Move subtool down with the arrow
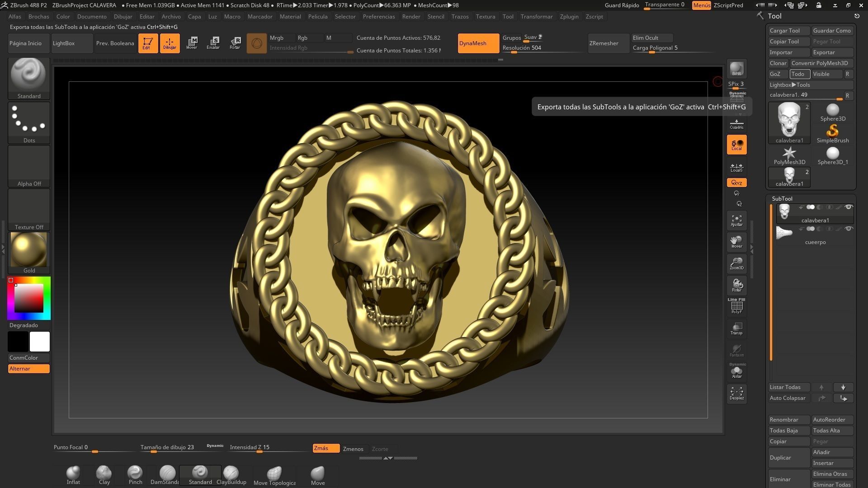Image resolution: width=868 pixels, height=488 pixels. pyautogui.click(x=843, y=387)
